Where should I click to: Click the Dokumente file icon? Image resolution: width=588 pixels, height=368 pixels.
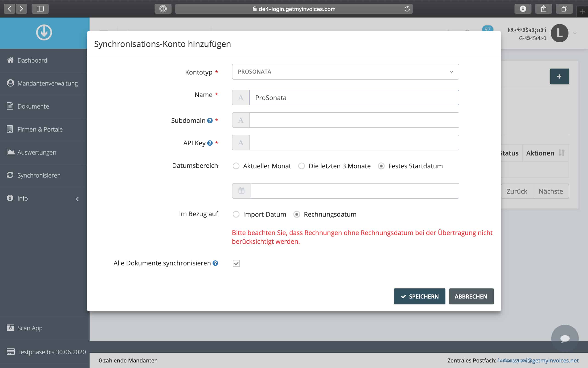pyautogui.click(x=10, y=106)
